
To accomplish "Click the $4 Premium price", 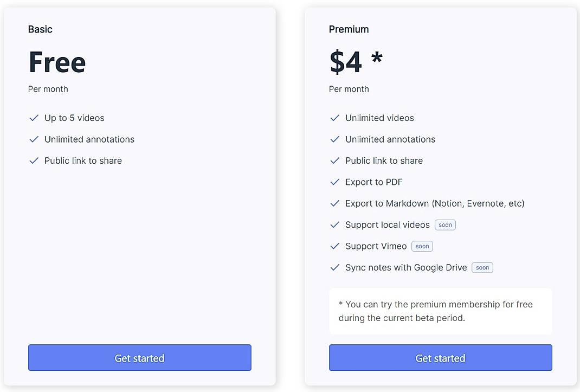I will (x=345, y=62).
